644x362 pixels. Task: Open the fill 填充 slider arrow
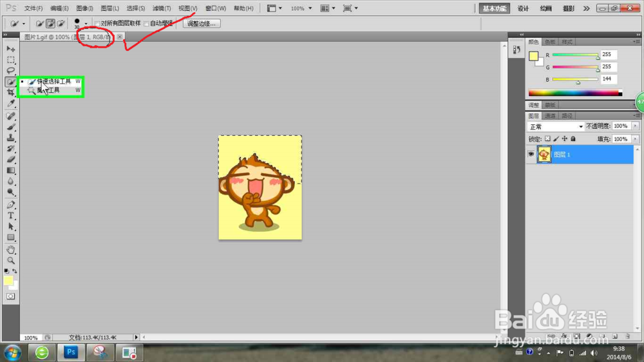[x=636, y=139]
